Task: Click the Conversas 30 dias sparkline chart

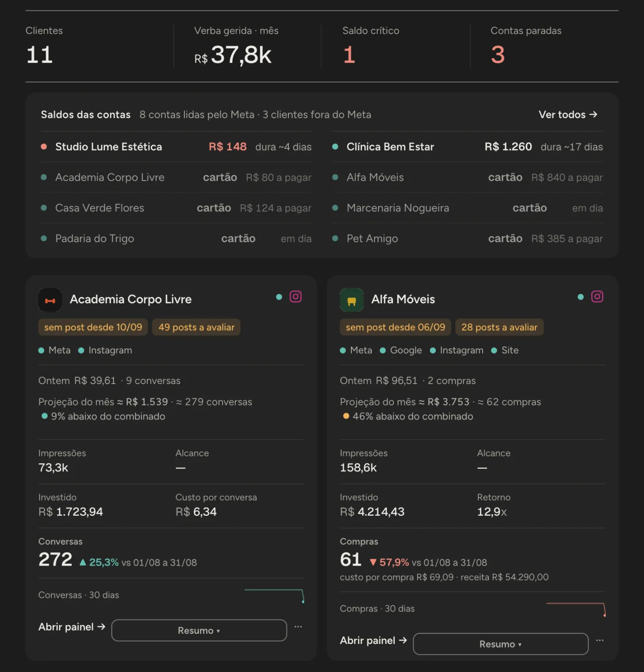Action: pos(274,595)
